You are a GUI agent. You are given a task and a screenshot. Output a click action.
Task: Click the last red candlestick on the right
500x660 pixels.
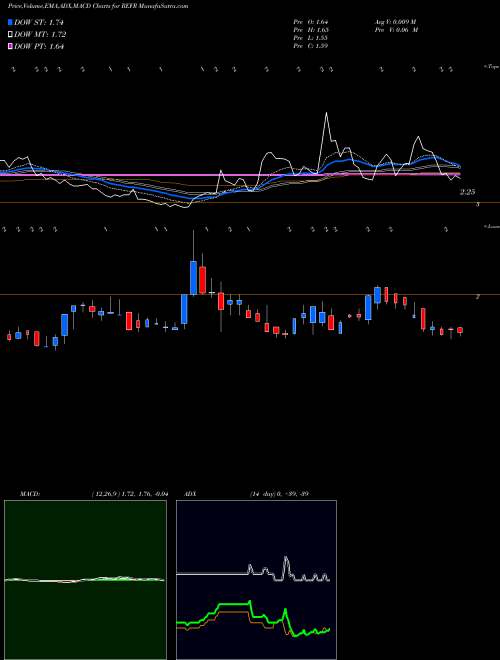[x=460, y=330]
